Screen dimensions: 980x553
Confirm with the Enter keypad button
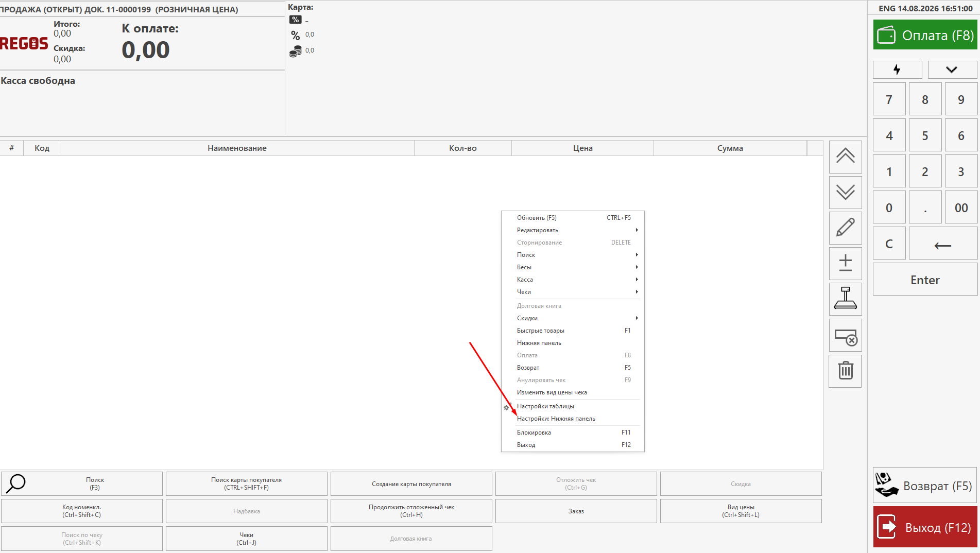[x=925, y=280]
